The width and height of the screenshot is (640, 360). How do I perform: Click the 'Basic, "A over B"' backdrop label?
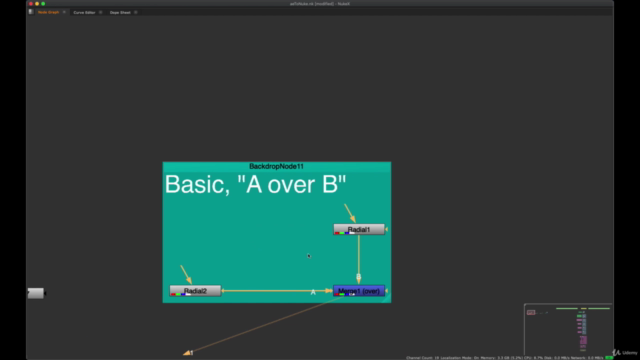coord(256,184)
